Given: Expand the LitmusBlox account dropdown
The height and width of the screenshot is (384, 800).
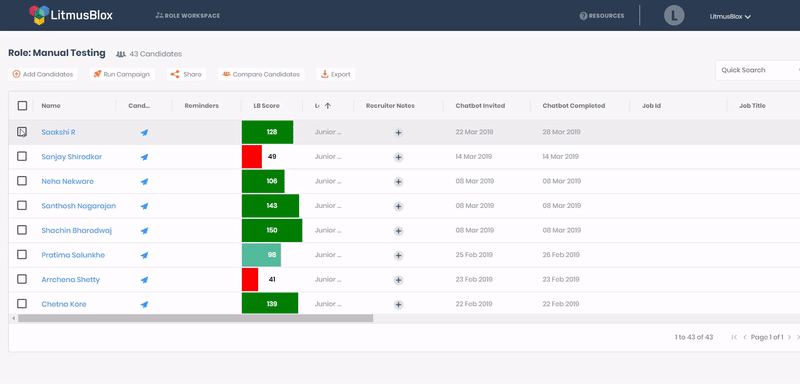Looking at the screenshot, I should (x=730, y=16).
